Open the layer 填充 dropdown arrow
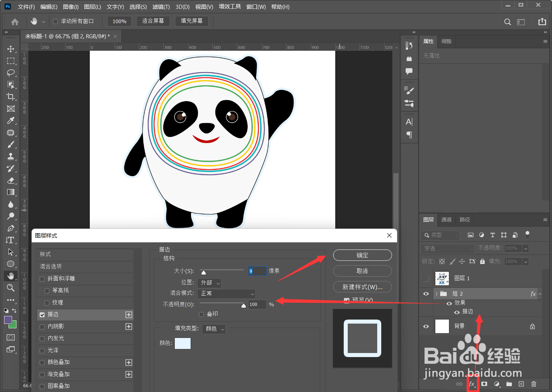 click(x=526, y=262)
